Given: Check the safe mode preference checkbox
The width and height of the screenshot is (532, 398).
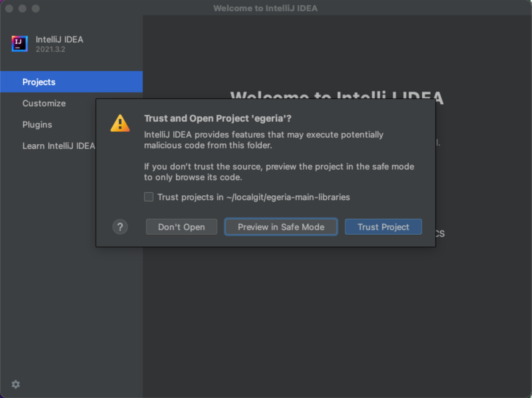Looking at the screenshot, I should pyautogui.click(x=149, y=197).
